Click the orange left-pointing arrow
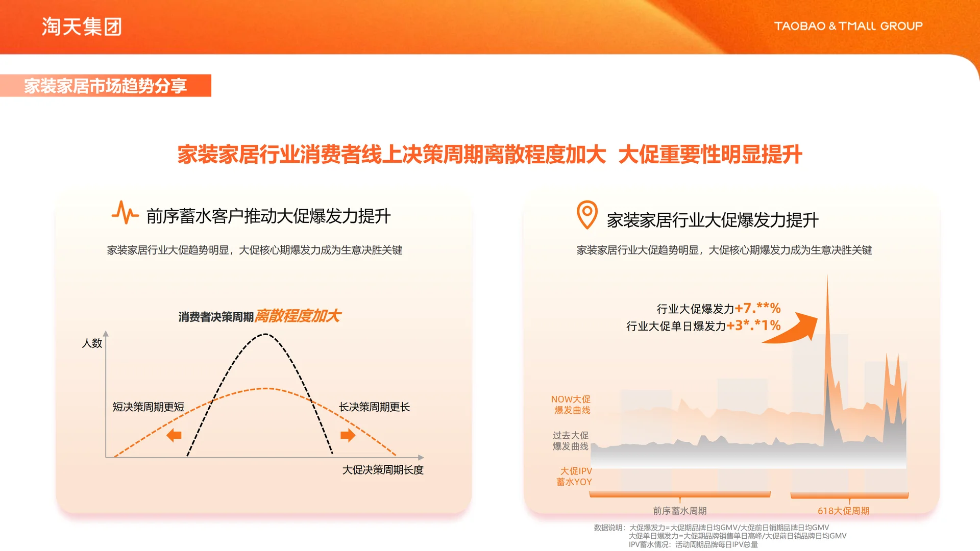Screen dimensions: 980x551 [x=174, y=435]
